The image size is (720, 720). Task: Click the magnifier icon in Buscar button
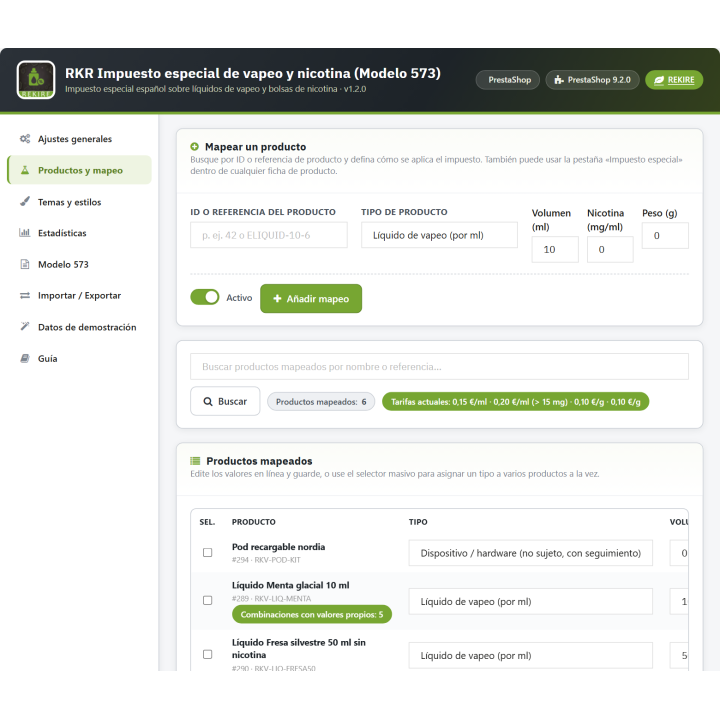[x=208, y=402]
